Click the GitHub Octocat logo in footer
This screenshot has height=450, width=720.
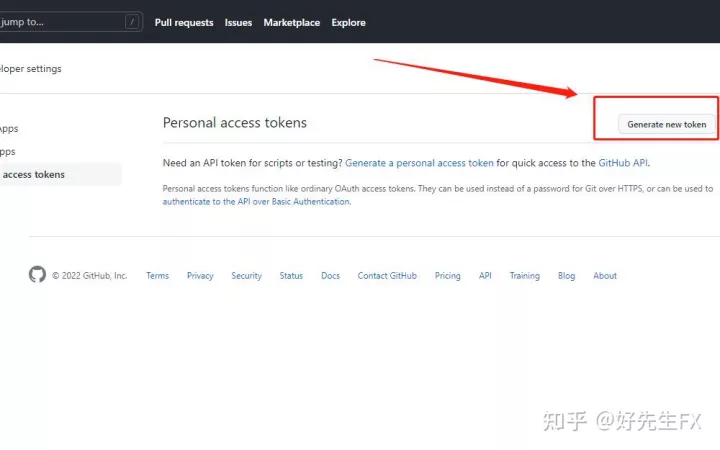[37, 275]
